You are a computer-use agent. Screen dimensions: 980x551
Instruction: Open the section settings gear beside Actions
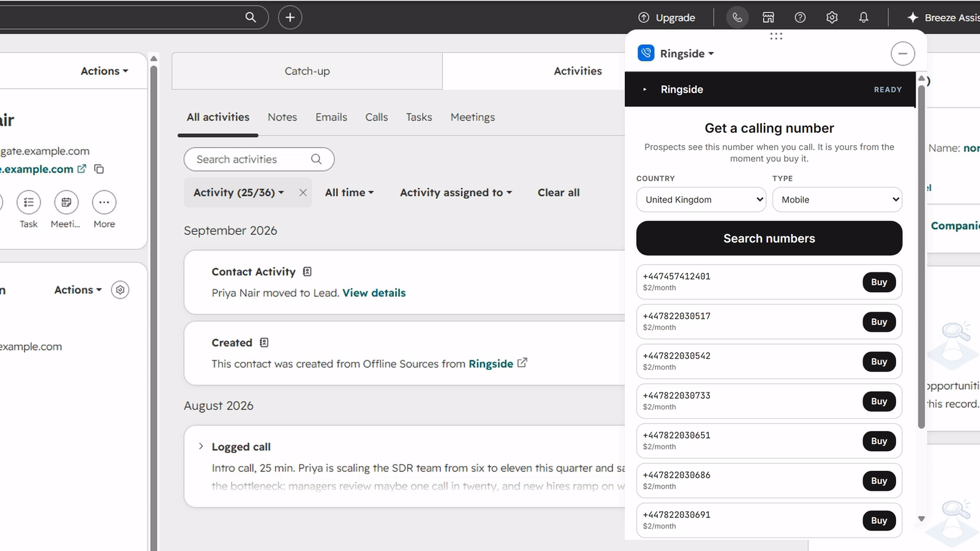(121, 290)
